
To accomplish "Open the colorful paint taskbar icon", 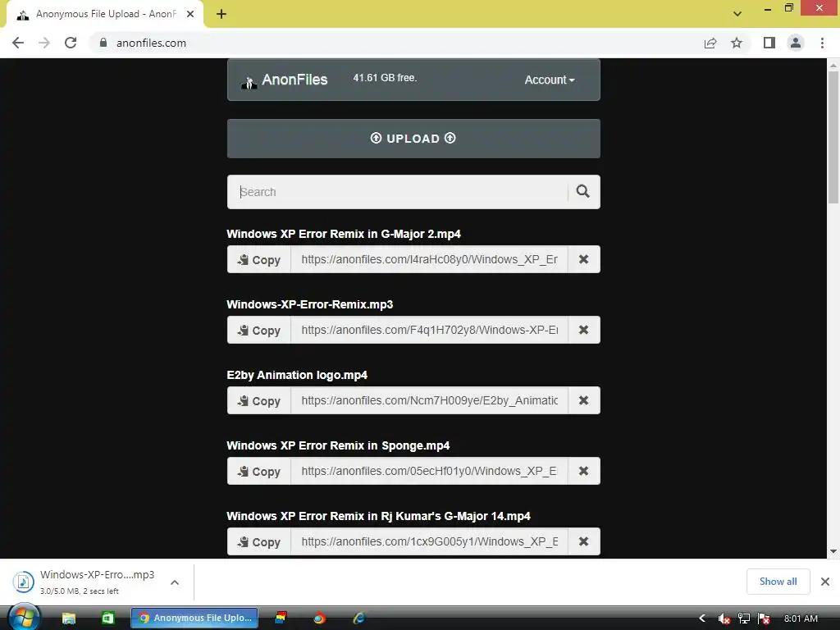I will pos(281,619).
